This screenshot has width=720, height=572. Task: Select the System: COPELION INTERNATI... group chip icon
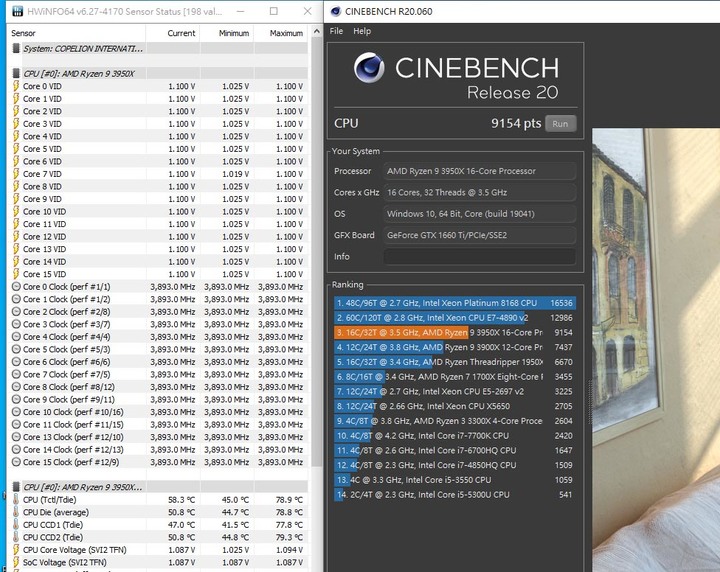[x=16, y=48]
